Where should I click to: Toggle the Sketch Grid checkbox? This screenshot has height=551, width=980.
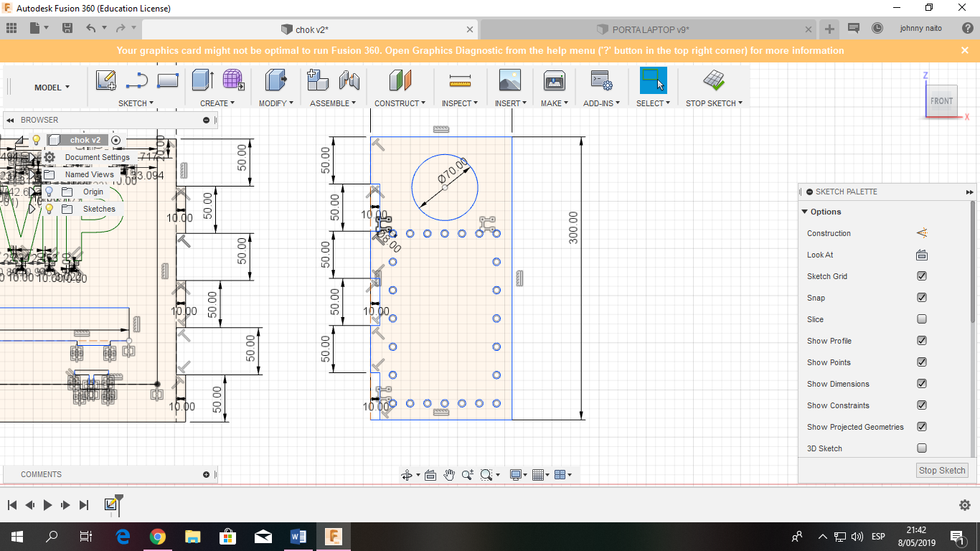pyautogui.click(x=922, y=276)
